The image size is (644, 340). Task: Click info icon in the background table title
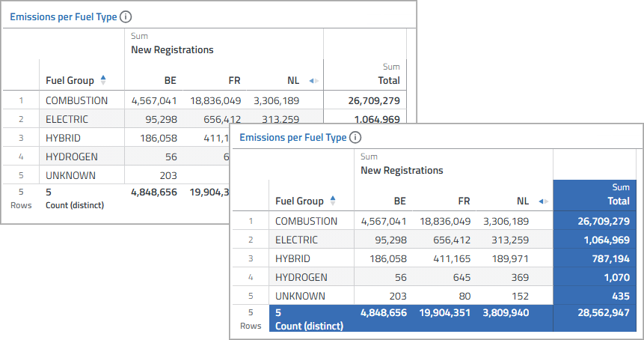pos(126,16)
